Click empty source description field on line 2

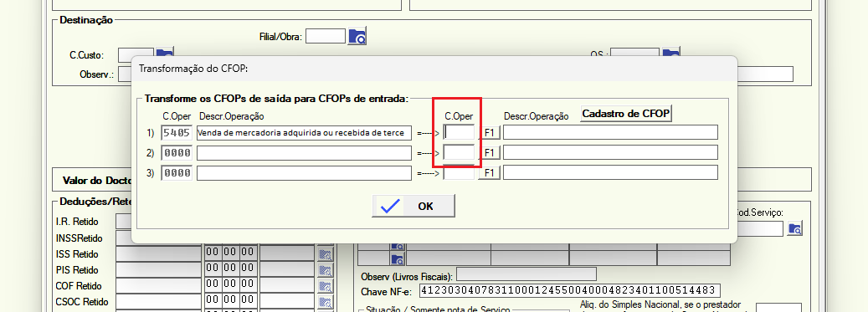point(304,153)
